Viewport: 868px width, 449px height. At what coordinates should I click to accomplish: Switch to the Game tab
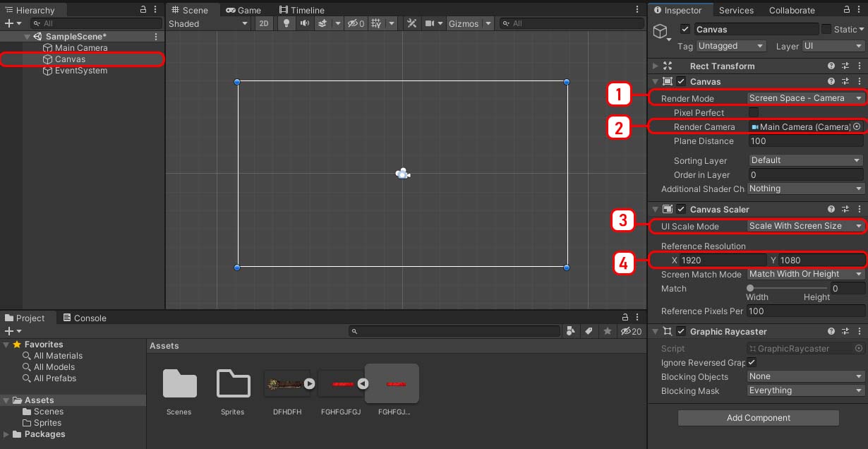(x=243, y=10)
